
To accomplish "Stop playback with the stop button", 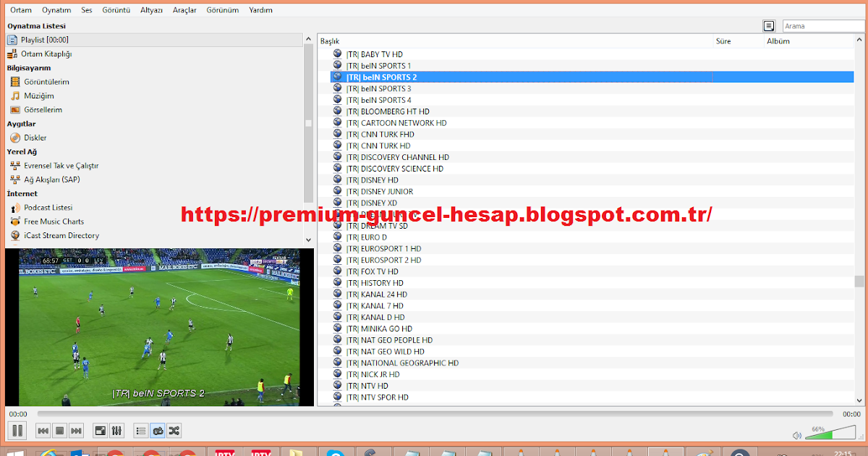I will 60,431.
